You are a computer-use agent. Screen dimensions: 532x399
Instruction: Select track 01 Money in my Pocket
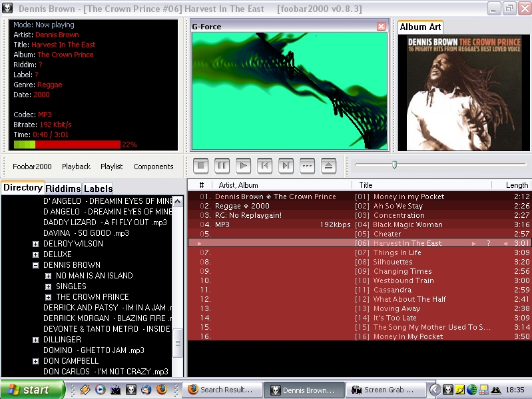coord(359,197)
